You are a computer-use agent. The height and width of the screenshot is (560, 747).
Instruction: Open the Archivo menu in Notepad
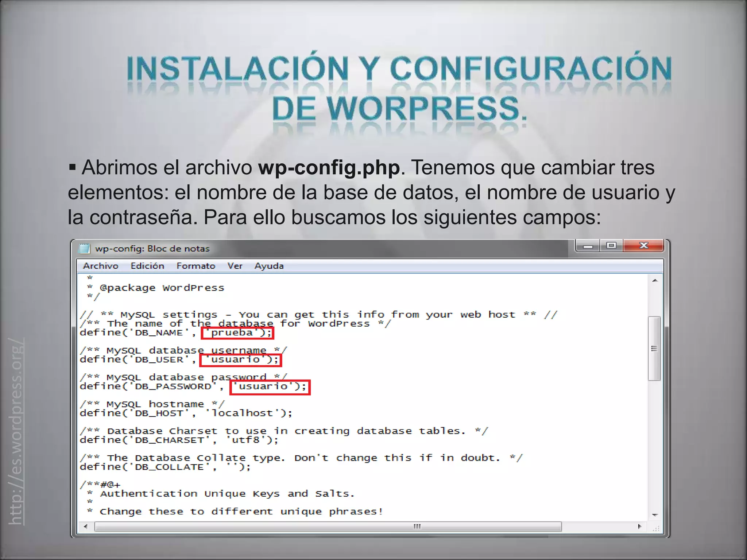click(x=101, y=266)
